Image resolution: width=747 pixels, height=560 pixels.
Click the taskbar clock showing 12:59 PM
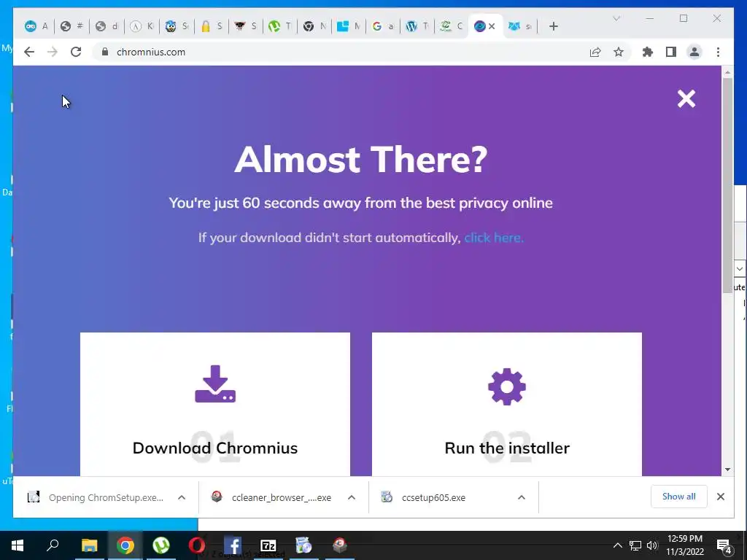click(684, 545)
